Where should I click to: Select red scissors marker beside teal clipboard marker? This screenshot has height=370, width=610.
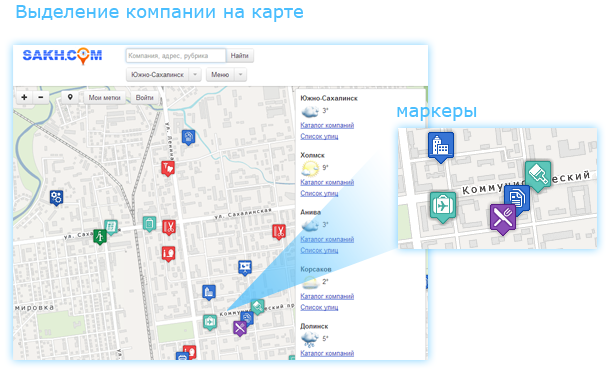169,228
